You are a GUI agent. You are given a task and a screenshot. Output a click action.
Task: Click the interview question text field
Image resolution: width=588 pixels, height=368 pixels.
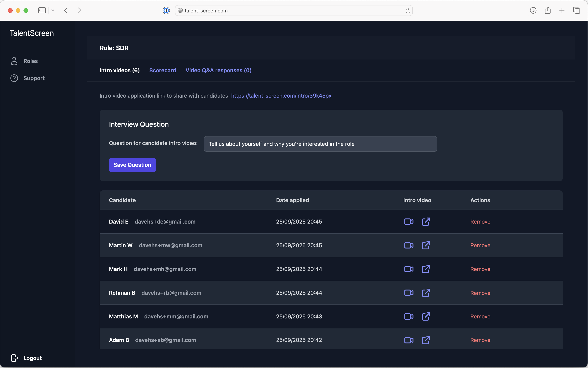tap(320, 144)
